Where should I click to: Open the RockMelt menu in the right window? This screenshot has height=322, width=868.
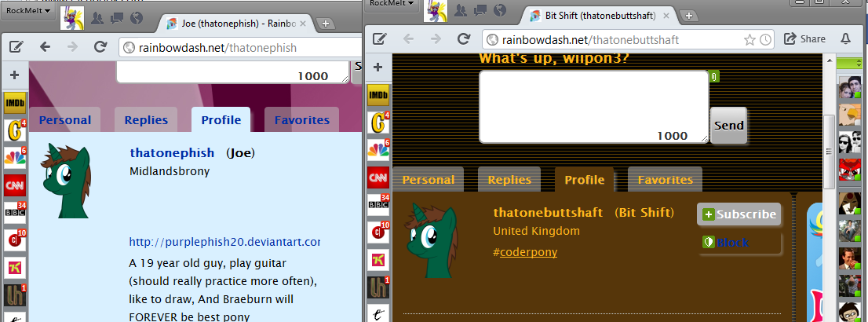coord(392,3)
